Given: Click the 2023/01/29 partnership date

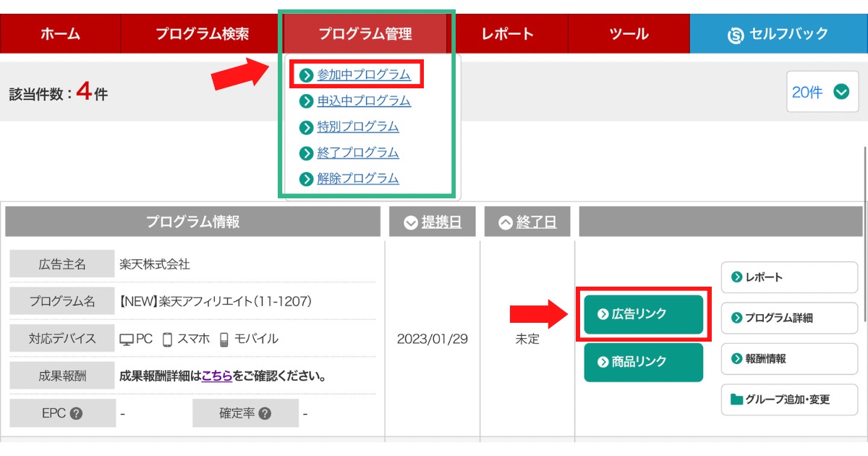Looking at the screenshot, I should tap(433, 339).
